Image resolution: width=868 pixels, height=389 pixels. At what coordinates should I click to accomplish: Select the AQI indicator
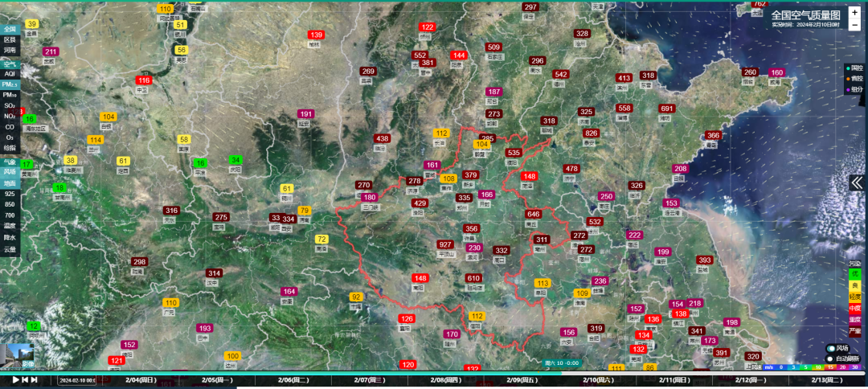(x=10, y=74)
